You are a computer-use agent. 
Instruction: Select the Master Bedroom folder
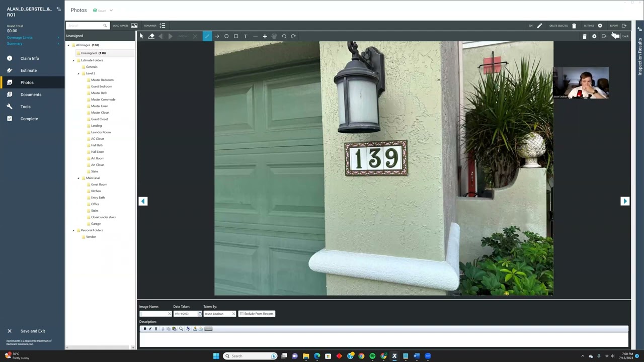[102, 80]
